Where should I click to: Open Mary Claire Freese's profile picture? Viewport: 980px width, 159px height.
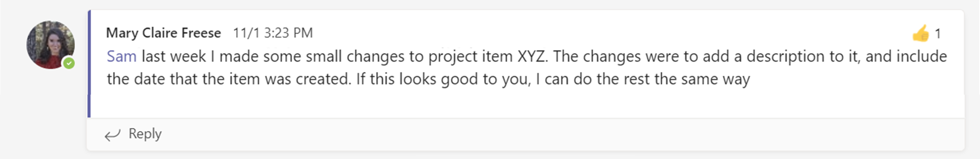coord(50,45)
